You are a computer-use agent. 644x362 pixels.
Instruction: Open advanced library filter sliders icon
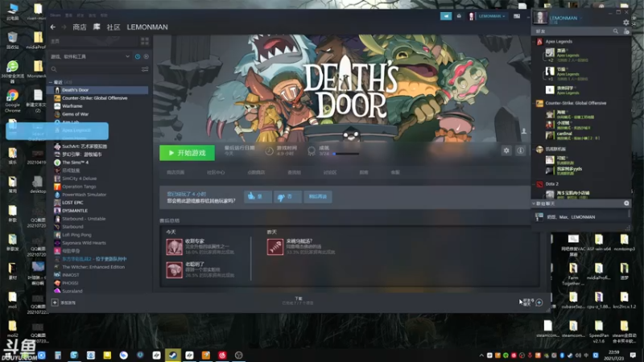145,69
